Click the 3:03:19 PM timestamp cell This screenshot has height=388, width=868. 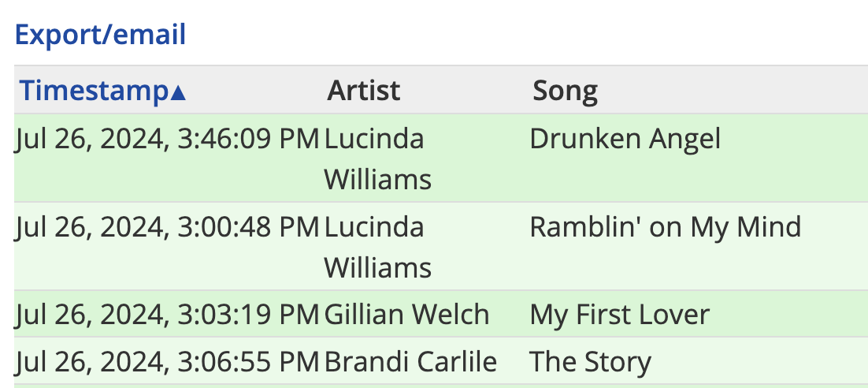pyautogui.click(x=167, y=315)
